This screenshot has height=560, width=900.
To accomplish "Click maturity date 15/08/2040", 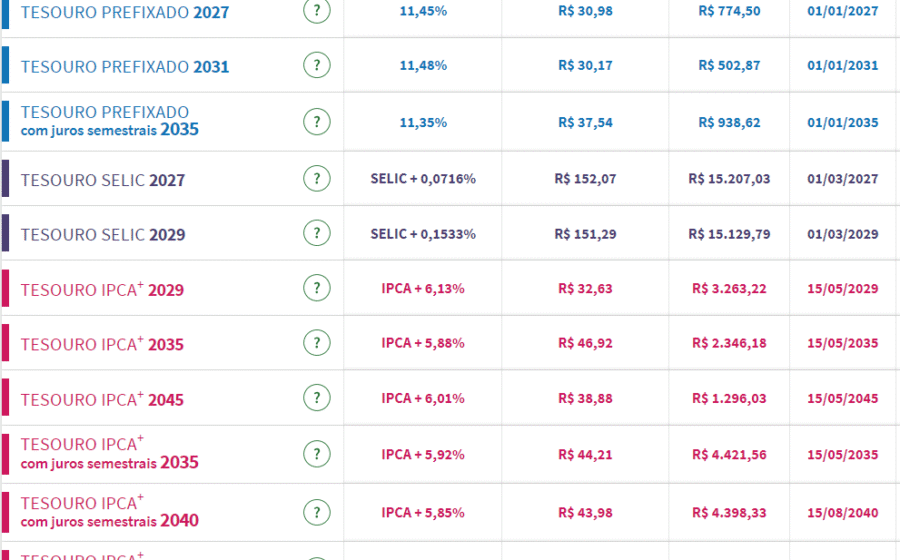I will tap(843, 512).
